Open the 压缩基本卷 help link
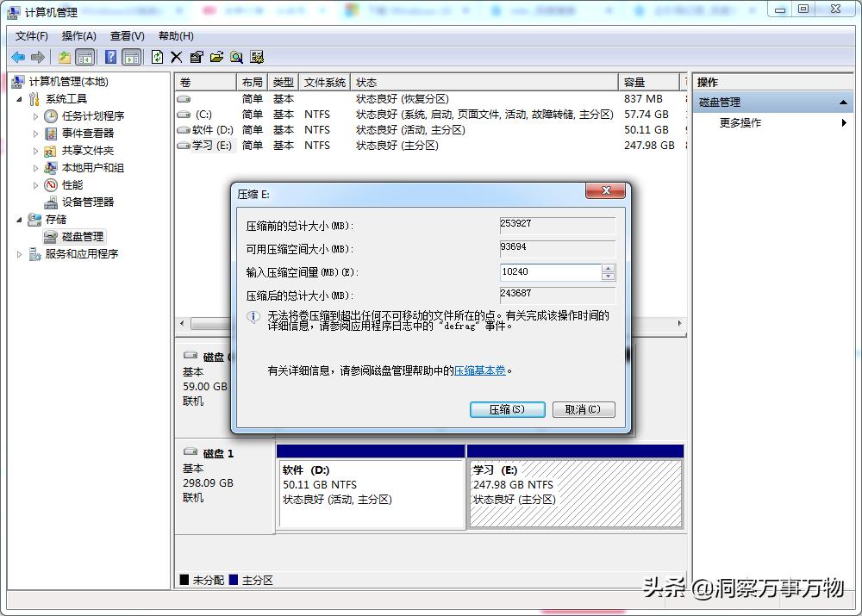Screen dimensions: 862x616 (480, 370)
